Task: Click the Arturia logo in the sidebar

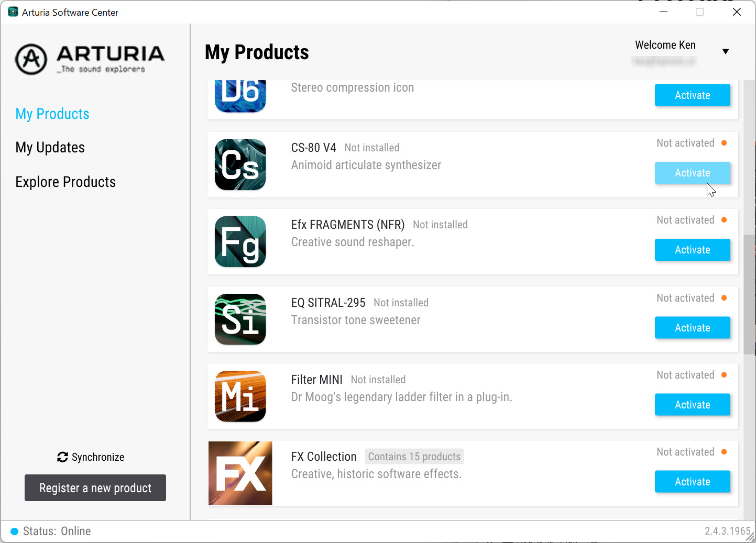Action: tap(90, 59)
